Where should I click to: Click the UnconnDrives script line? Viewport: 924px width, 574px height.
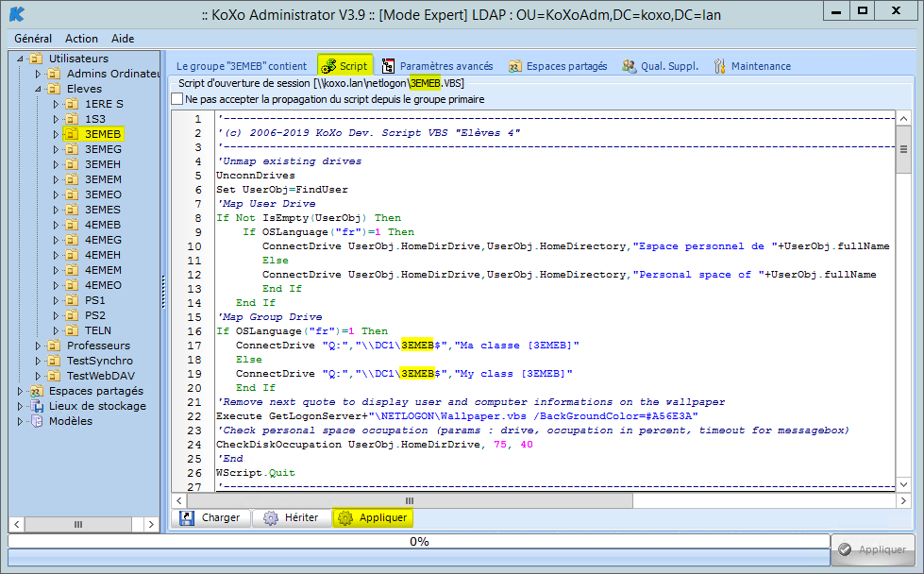(255, 175)
